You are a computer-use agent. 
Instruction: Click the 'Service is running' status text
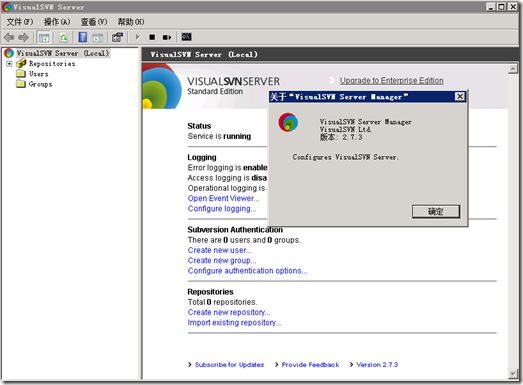point(219,136)
